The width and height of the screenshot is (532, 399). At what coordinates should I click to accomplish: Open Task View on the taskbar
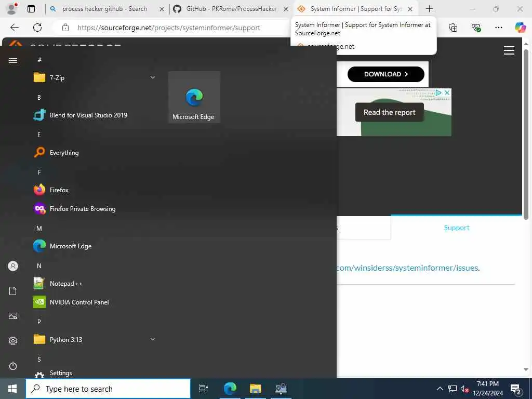pos(203,389)
